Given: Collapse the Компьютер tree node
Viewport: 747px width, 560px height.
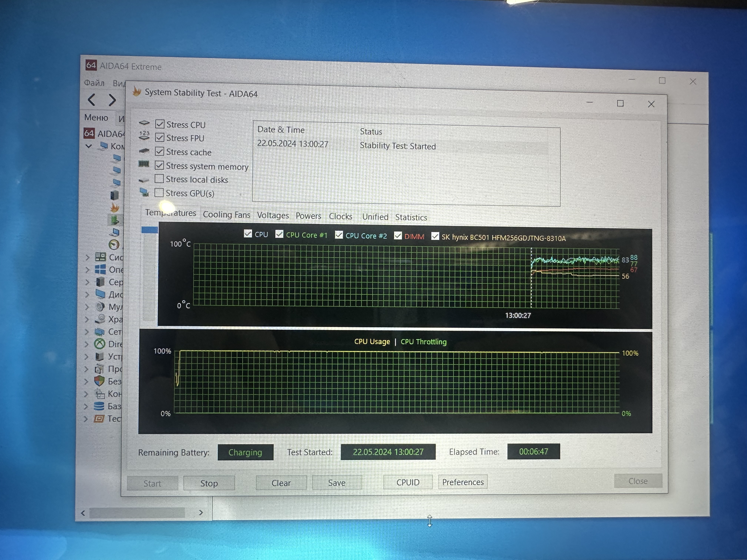Looking at the screenshot, I should coord(89,146).
